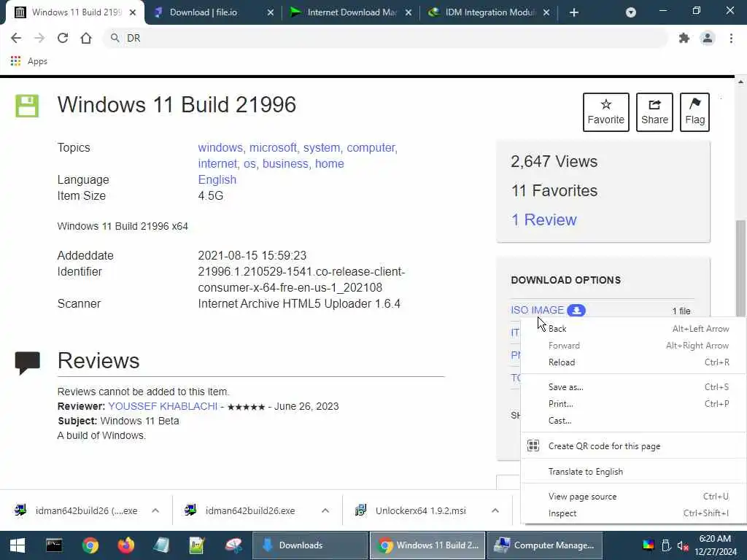Open a new browser tab
Viewport: 747px width, 560px height.
pyautogui.click(x=574, y=12)
